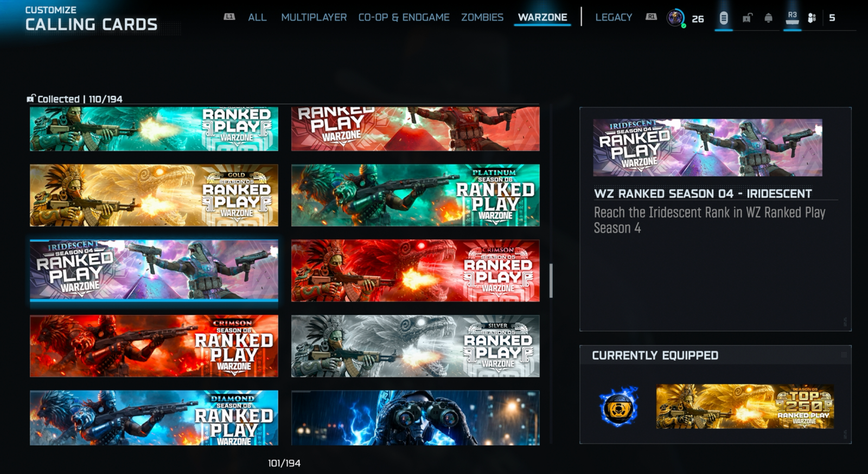Select the Crimson Season 05 calling card
Screen dimensions: 868x474
coord(416,271)
